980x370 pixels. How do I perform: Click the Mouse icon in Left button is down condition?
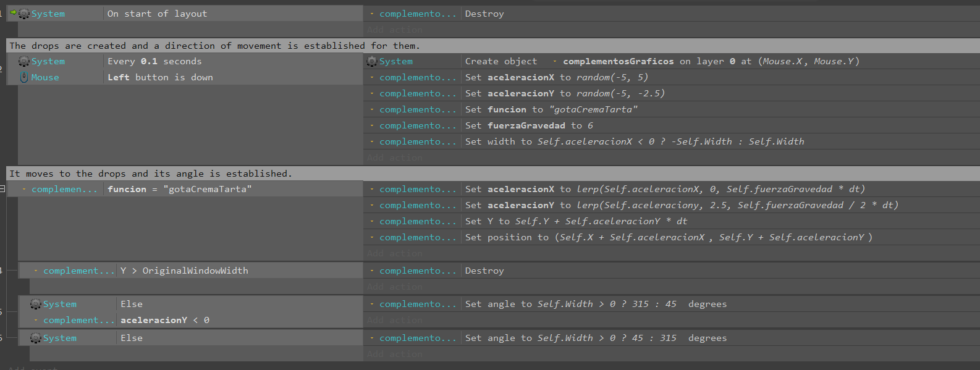tap(24, 77)
